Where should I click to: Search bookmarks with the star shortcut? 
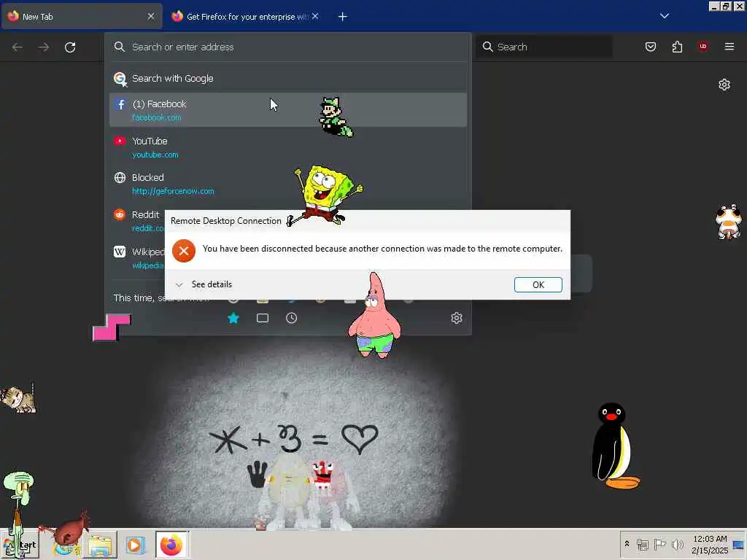coord(233,318)
